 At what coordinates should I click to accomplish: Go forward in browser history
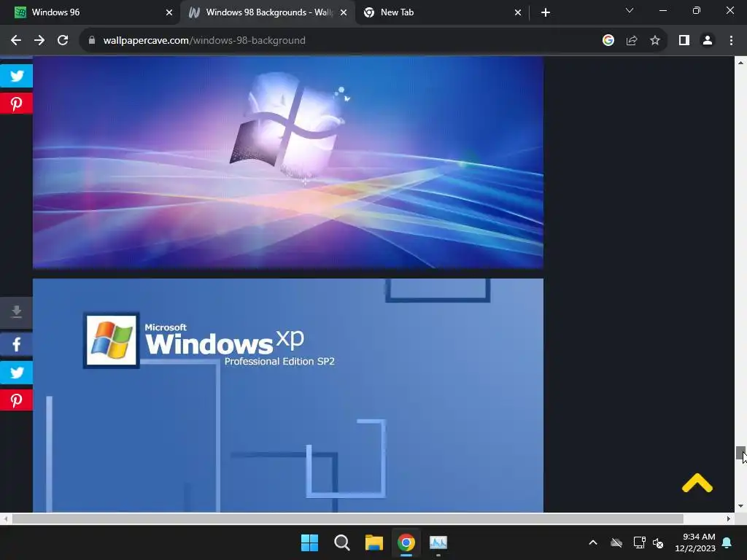pos(39,41)
